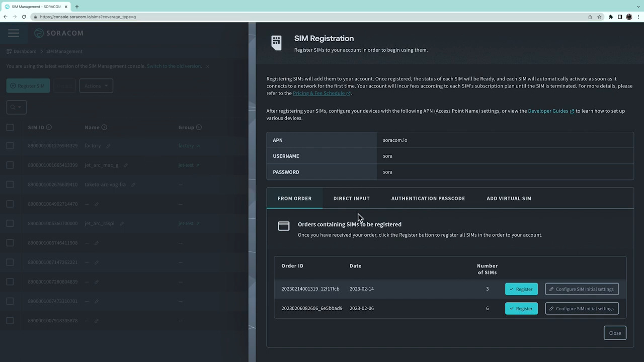Click the info icon next to SIM ID
The height and width of the screenshot is (362, 644).
[49, 127]
